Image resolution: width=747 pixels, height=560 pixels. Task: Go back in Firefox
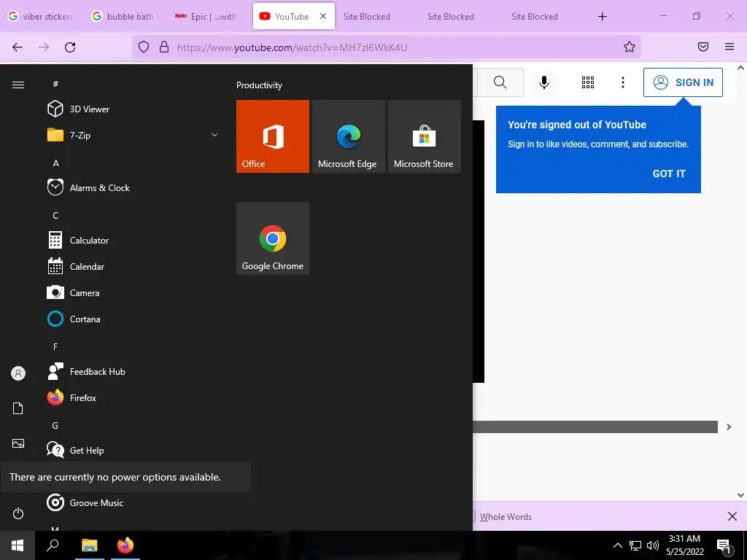[x=18, y=47]
